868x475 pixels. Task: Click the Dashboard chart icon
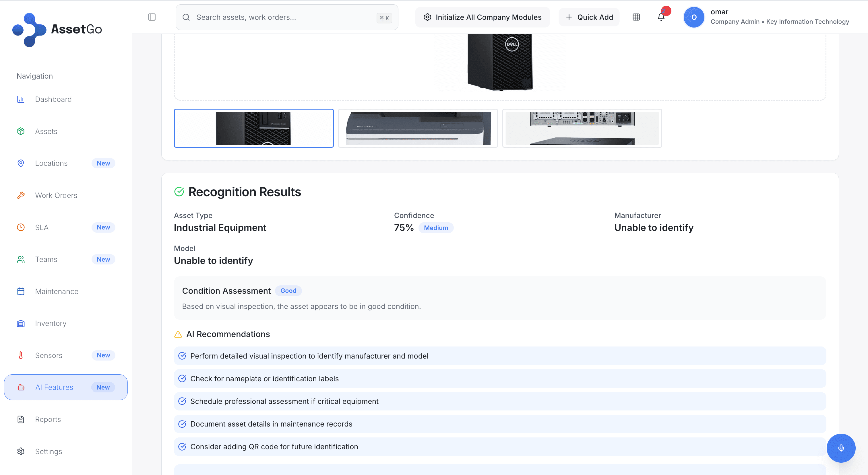[21, 99]
